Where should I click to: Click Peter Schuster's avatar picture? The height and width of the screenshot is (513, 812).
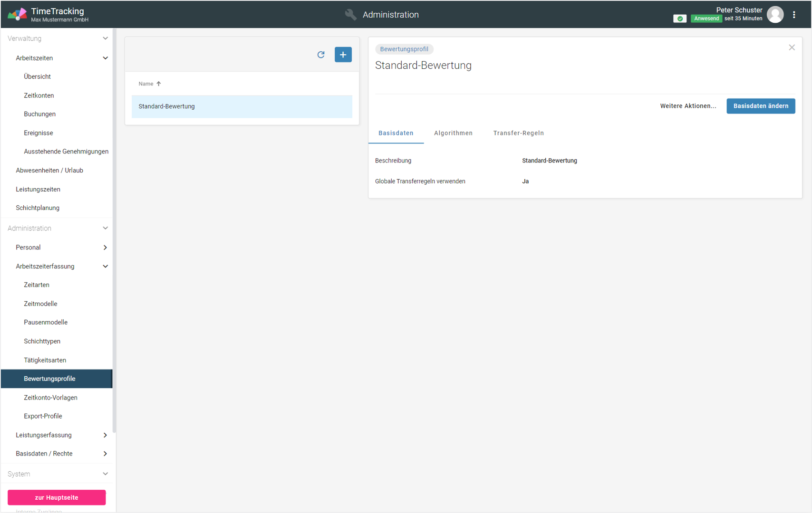coord(775,15)
